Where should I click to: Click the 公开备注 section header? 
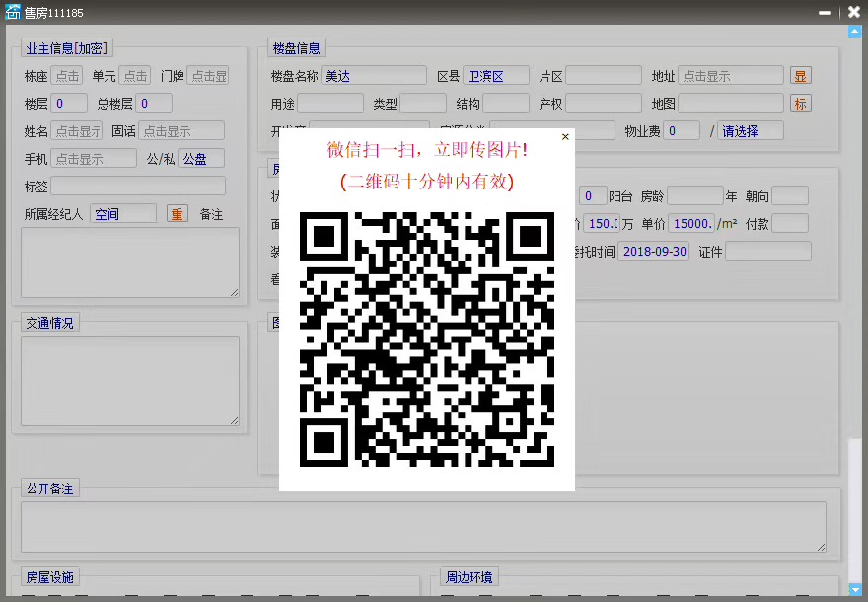[50, 489]
